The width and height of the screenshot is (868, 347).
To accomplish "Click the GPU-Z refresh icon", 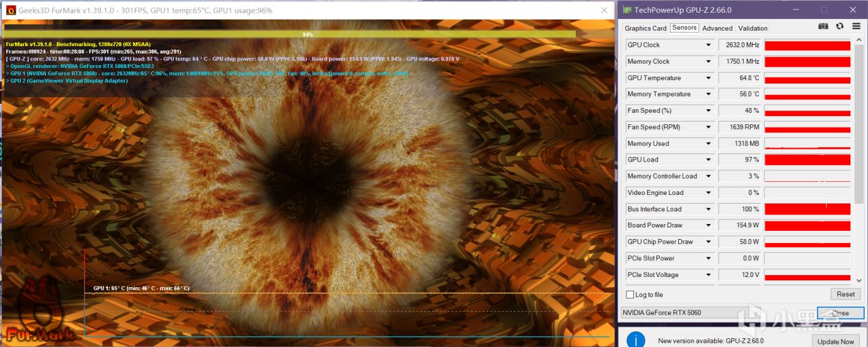I will pos(840,26).
